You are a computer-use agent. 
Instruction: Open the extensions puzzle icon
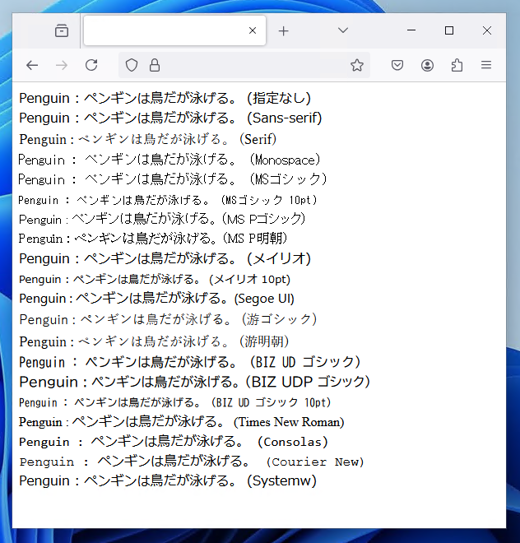point(457,65)
